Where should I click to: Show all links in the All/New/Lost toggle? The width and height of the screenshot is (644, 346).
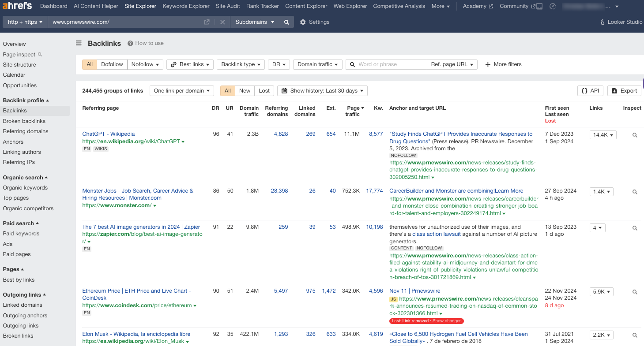pyautogui.click(x=228, y=91)
